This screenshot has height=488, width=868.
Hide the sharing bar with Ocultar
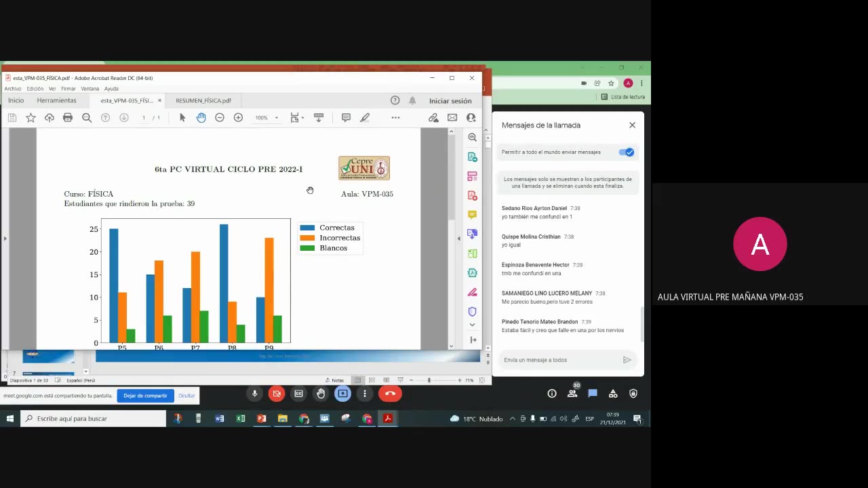pos(186,395)
